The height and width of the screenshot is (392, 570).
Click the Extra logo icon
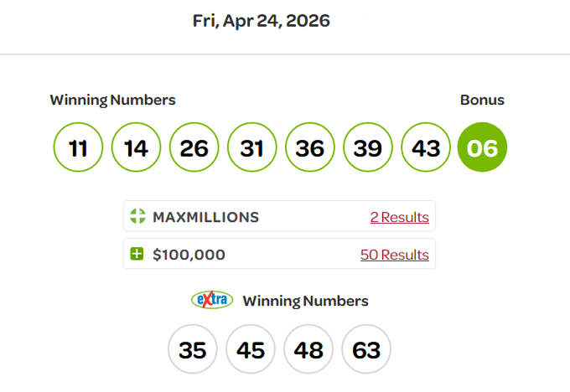point(212,300)
